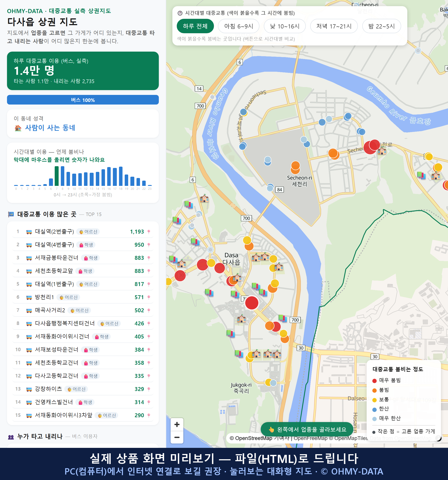Locate 방천리1 via its pin icon
This screenshot has height=480, width=448.
pyautogui.click(x=149, y=297)
